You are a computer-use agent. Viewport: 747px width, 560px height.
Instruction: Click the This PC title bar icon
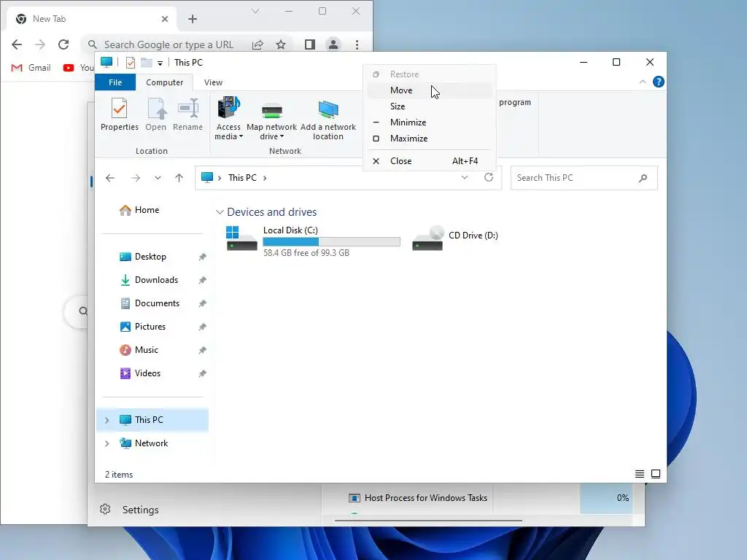pos(107,63)
